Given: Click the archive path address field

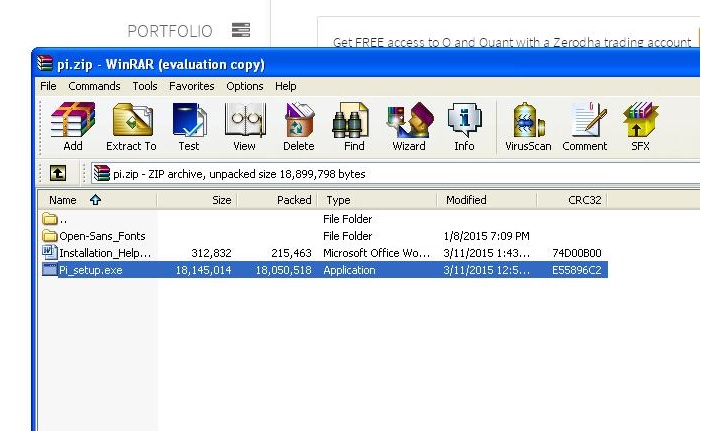Looking at the screenshot, I should point(396,174).
